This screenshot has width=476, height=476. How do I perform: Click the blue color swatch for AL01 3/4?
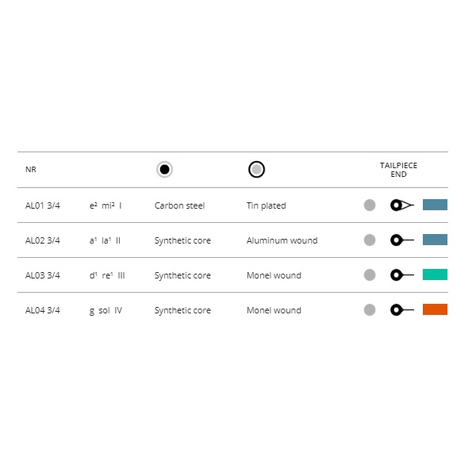coord(435,205)
